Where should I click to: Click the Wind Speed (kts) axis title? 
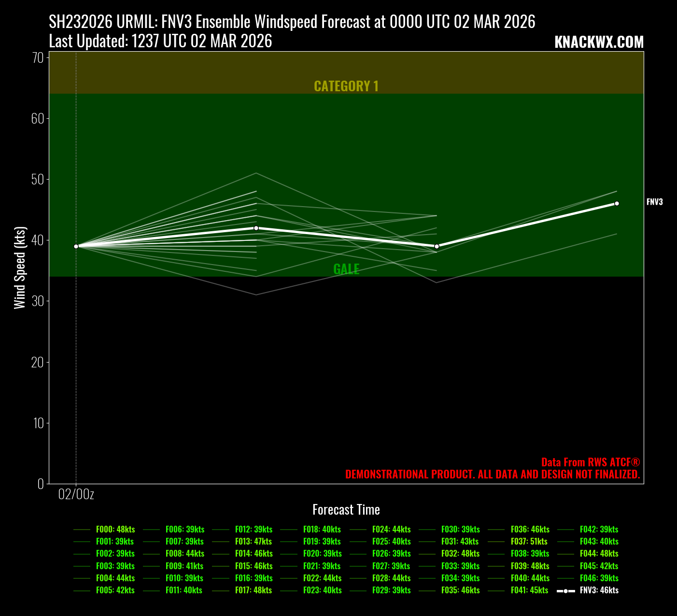(x=19, y=267)
